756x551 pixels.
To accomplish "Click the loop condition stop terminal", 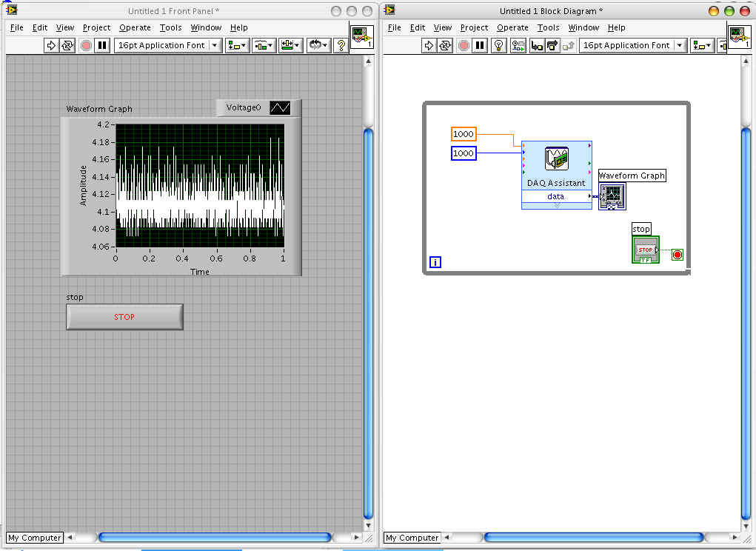I will pos(677,255).
